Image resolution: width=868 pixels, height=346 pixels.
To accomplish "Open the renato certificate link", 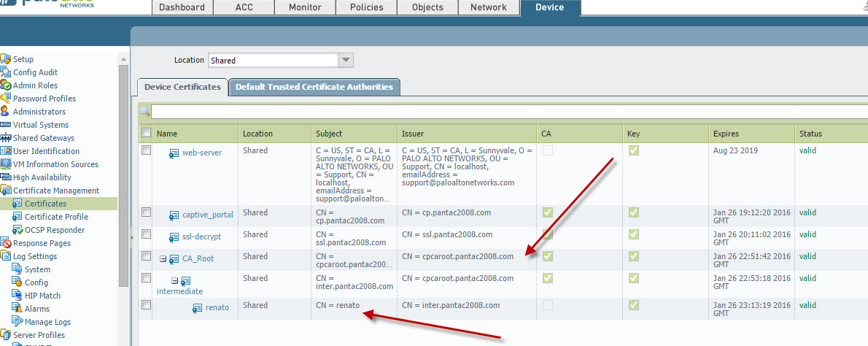I will click(217, 307).
